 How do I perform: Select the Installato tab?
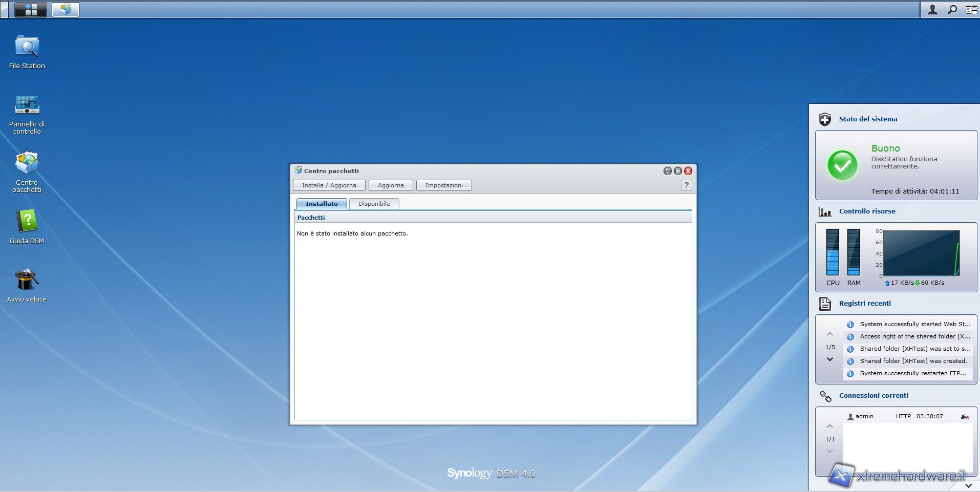tap(322, 204)
